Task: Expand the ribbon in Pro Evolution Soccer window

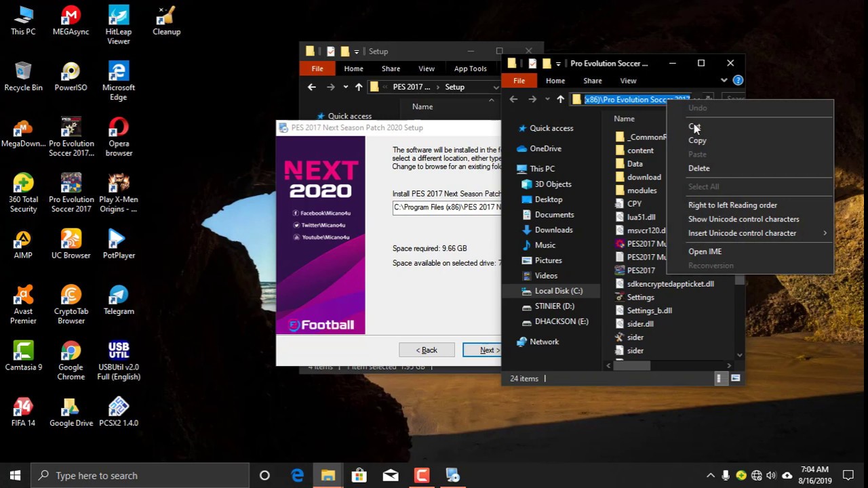Action: (724, 81)
